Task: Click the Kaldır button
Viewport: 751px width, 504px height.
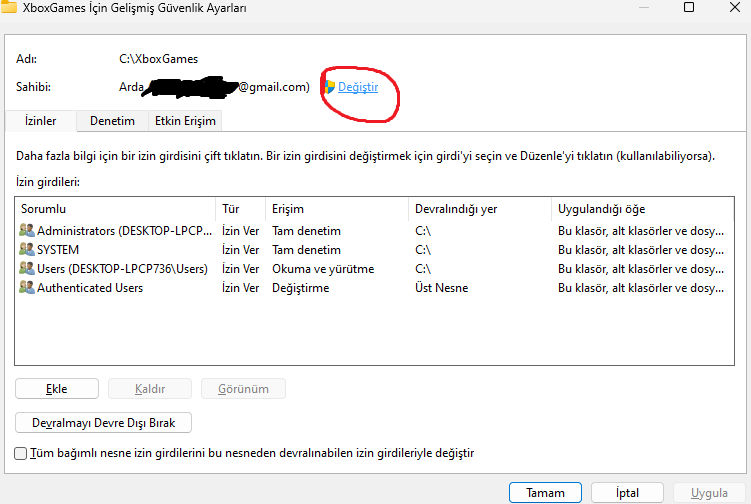Action: tap(150, 389)
